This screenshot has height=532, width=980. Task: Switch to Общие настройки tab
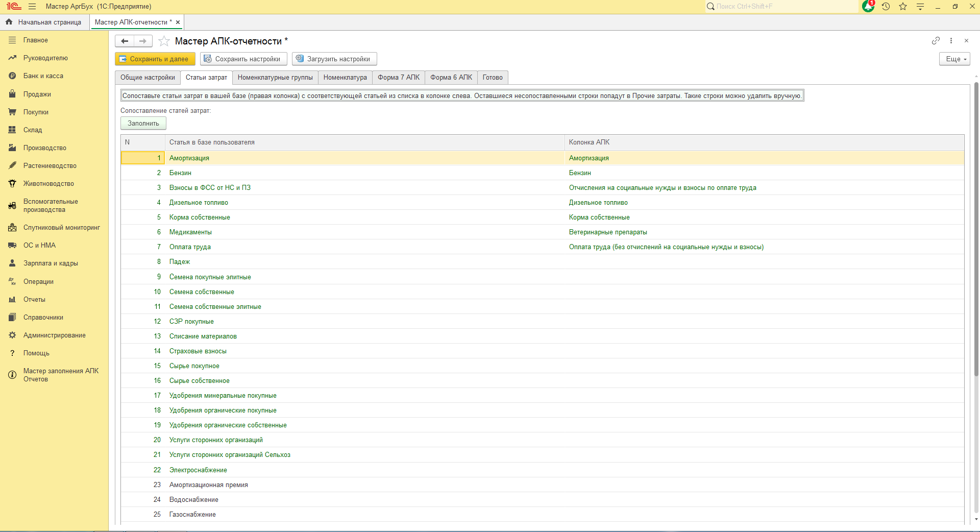pyautogui.click(x=148, y=78)
